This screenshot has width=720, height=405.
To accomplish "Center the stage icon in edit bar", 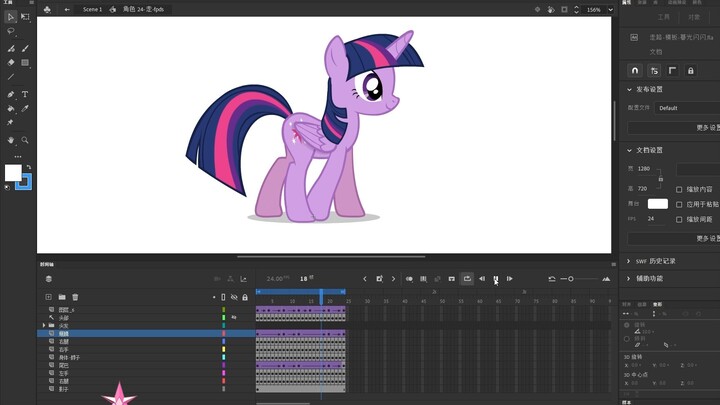I will coord(537,9).
